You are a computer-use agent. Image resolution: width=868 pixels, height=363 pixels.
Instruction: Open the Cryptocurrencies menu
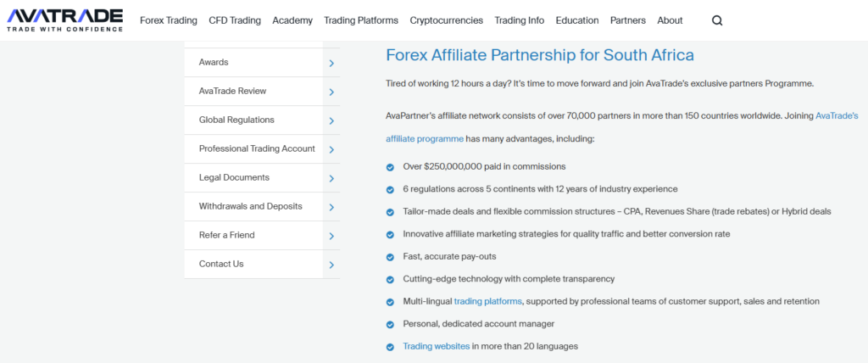(x=446, y=20)
